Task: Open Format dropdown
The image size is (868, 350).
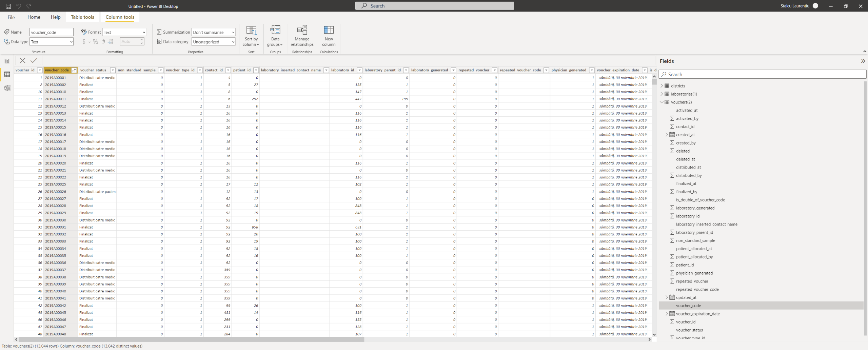Action: pos(124,32)
